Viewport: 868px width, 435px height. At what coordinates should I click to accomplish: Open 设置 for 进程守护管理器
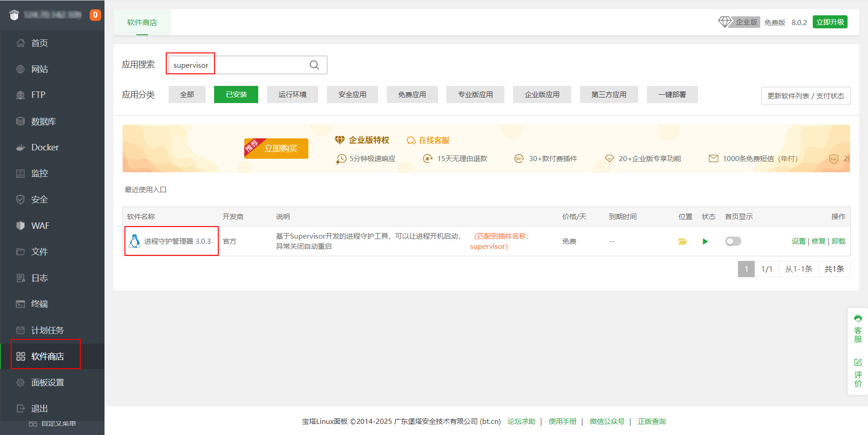point(798,241)
